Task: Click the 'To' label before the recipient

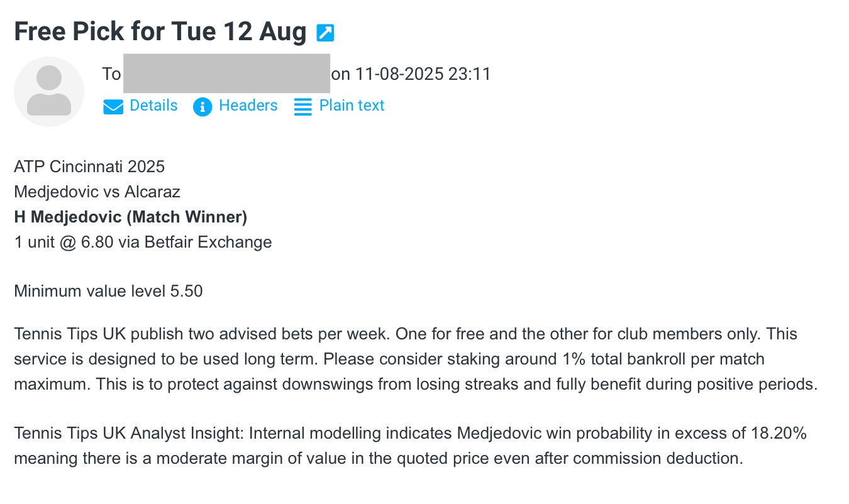Action: [x=111, y=74]
